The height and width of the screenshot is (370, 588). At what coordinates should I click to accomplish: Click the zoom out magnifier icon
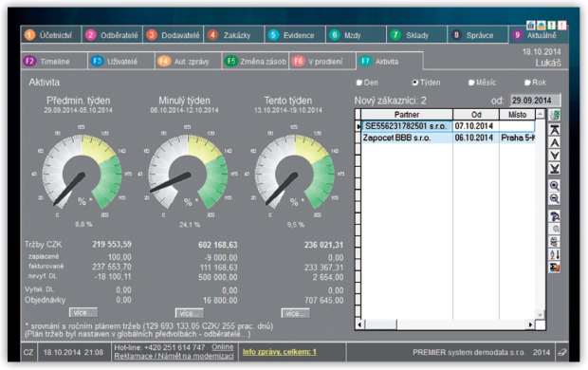tap(555, 198)
